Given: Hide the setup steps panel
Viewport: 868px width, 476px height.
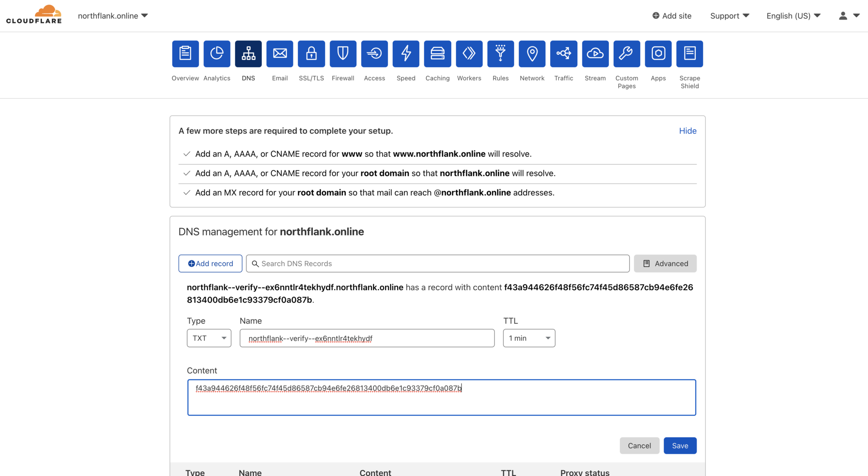Looking at the screenshot, I should point(688,131).
